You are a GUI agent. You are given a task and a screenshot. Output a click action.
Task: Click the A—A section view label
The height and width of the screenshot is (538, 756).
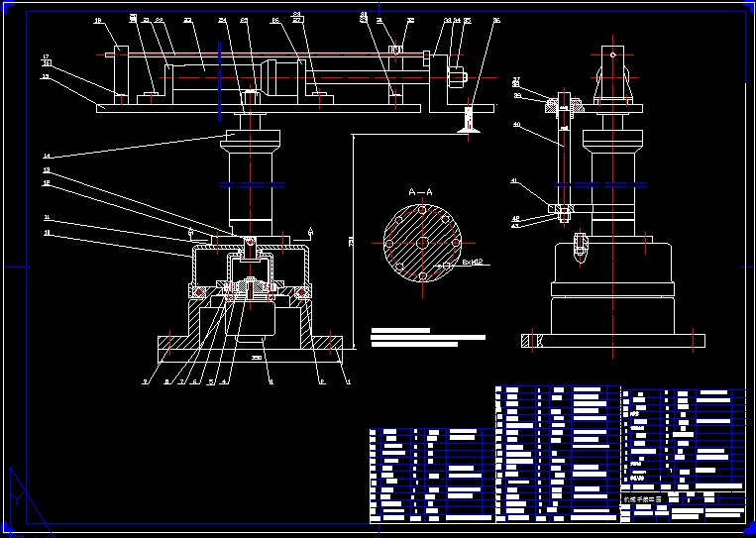pyautogui.click(x=420, y=192)
